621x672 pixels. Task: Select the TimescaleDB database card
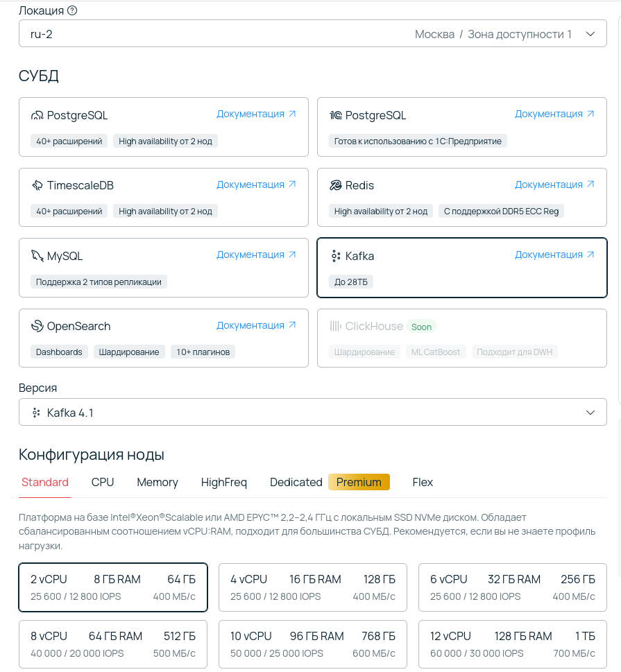pos(163,197)
